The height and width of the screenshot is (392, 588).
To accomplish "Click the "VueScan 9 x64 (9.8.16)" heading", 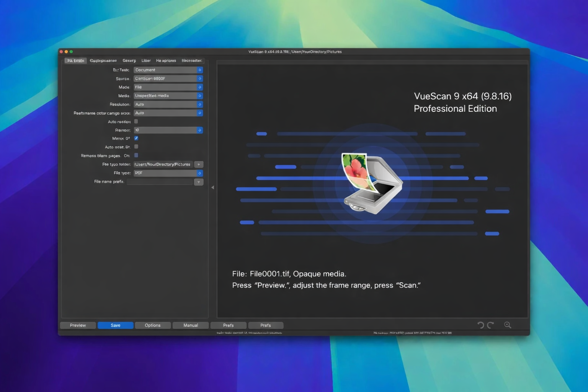I will click(463, 96).
